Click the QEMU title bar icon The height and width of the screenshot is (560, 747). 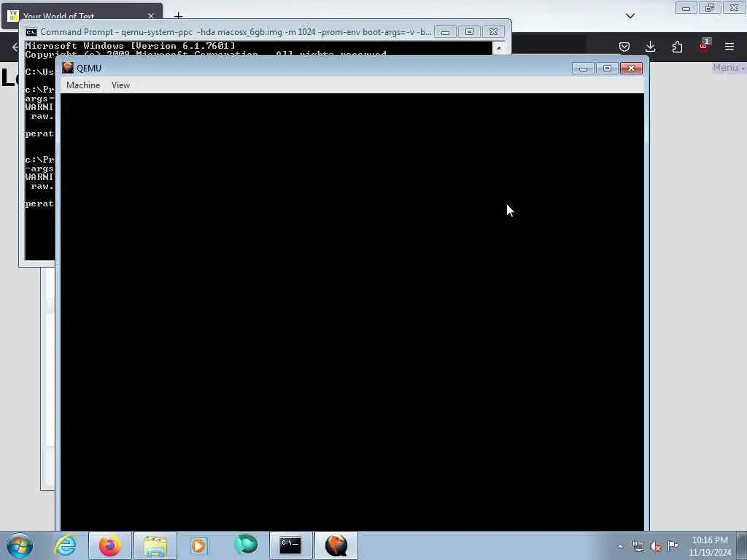click(68, 68)
